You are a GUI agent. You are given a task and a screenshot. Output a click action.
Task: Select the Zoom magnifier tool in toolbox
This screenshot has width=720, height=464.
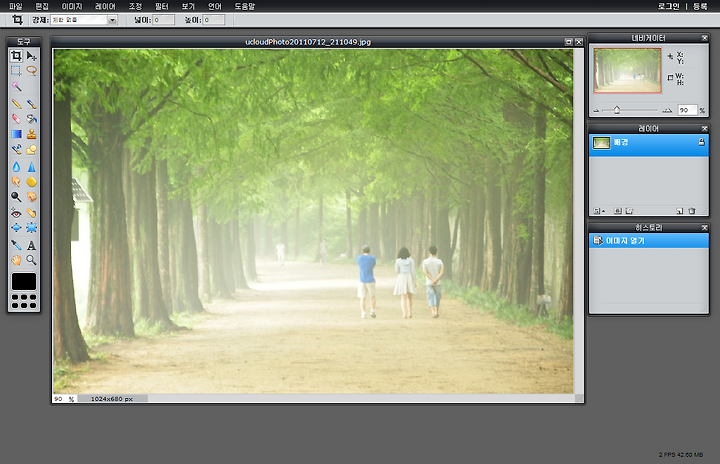[31, 260]
